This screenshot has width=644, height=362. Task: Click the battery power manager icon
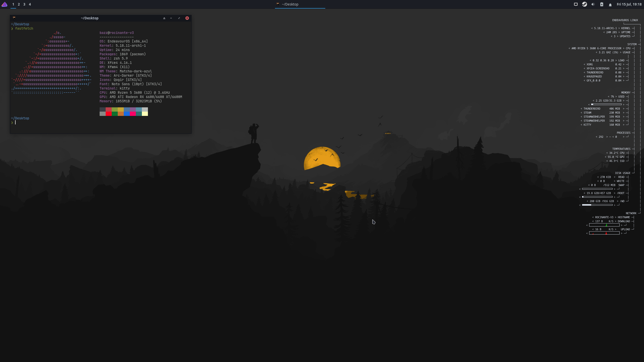(601, 4)
